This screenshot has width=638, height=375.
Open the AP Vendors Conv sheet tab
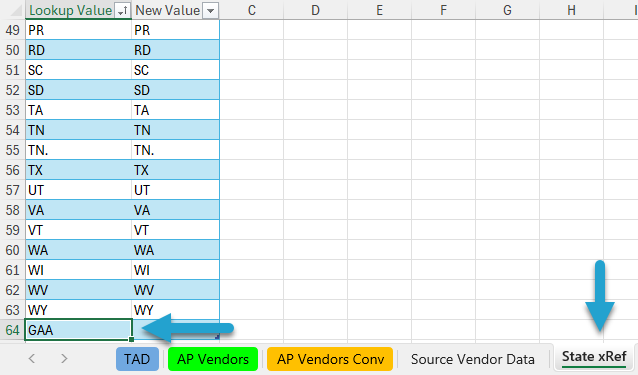(x=330, y=359)
